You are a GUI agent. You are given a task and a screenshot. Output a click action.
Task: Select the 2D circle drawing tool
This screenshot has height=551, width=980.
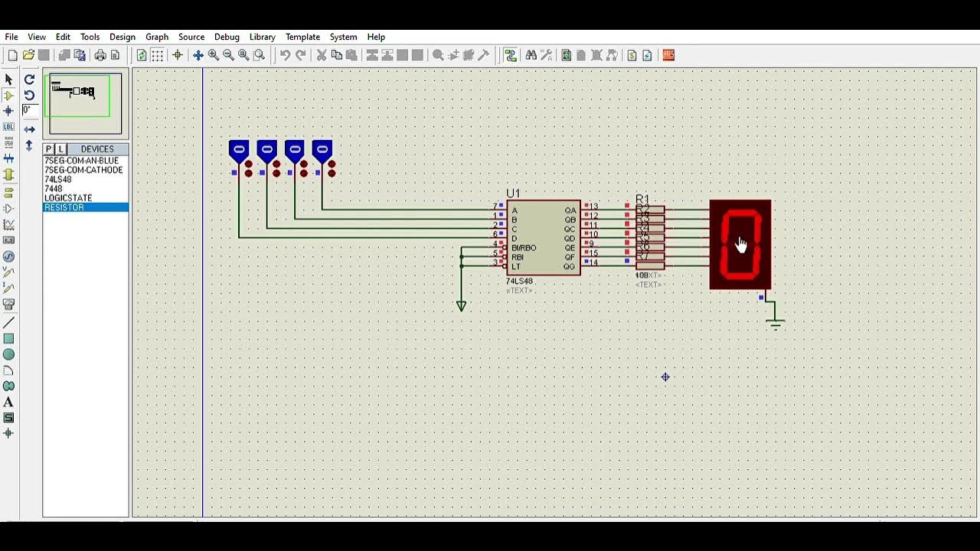tap(8, 354)
